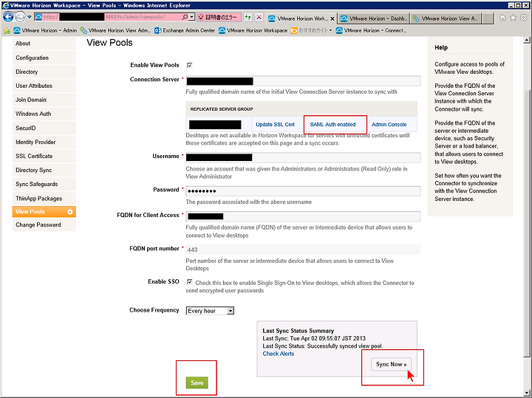Open Exchange Admin Center favorite
The width and height of the screenshot is (532, 398).
[185, 30]
